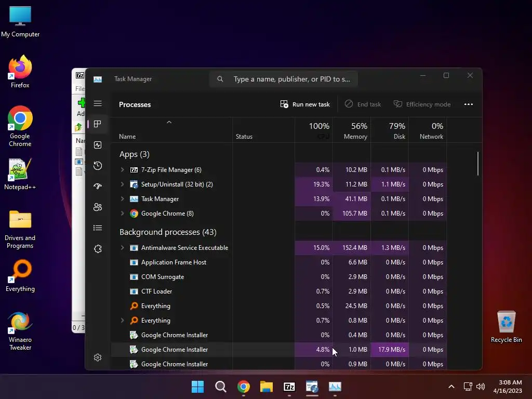
Task: Open the Users sidebar icon
Action: pos(98,207)
